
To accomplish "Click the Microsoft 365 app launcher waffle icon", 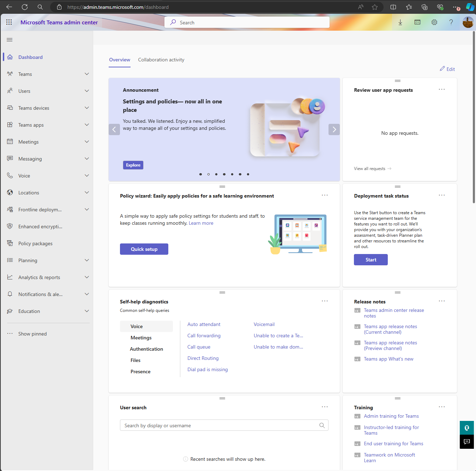I will tap(9, 22).
